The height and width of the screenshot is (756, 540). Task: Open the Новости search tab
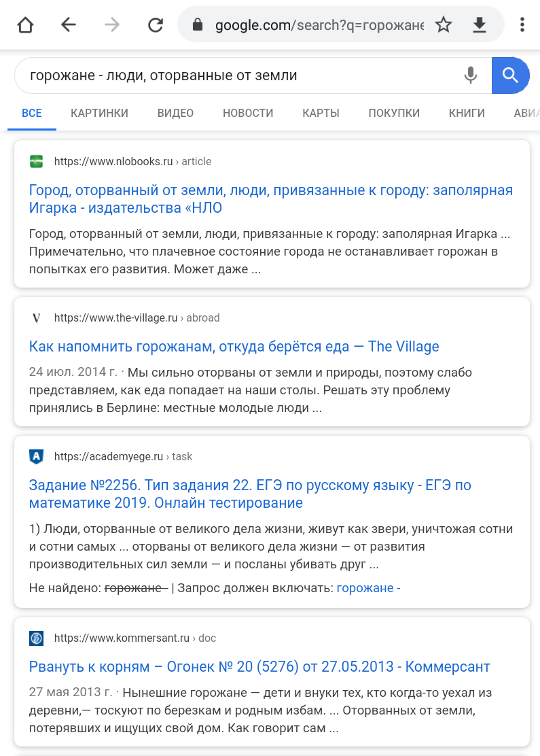pos(248,114)
